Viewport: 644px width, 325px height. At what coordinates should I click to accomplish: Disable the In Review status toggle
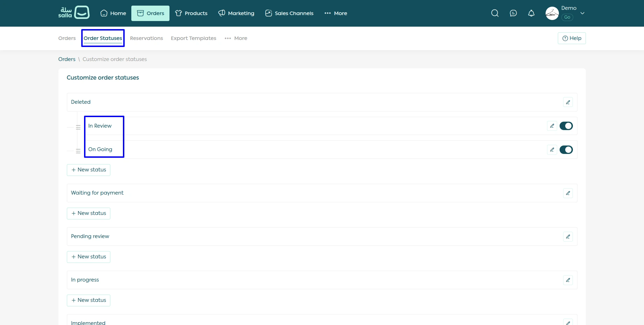[566, 126]
